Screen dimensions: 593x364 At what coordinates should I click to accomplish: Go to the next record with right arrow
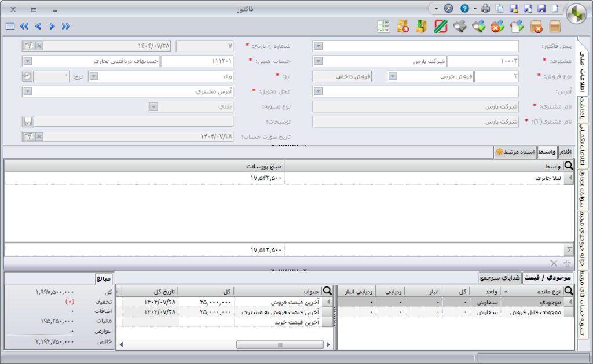[52, 26]
